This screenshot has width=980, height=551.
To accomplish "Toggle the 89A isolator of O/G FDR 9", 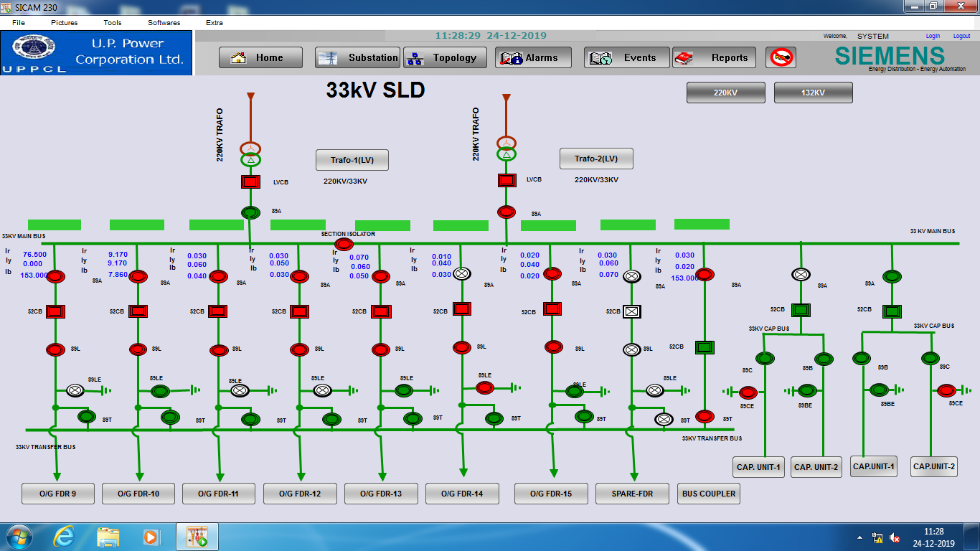I will pyautogui.click(x=56, y=275).
